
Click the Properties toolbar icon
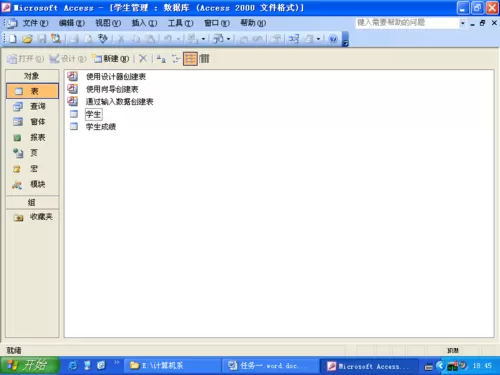(x=276, y=39)
